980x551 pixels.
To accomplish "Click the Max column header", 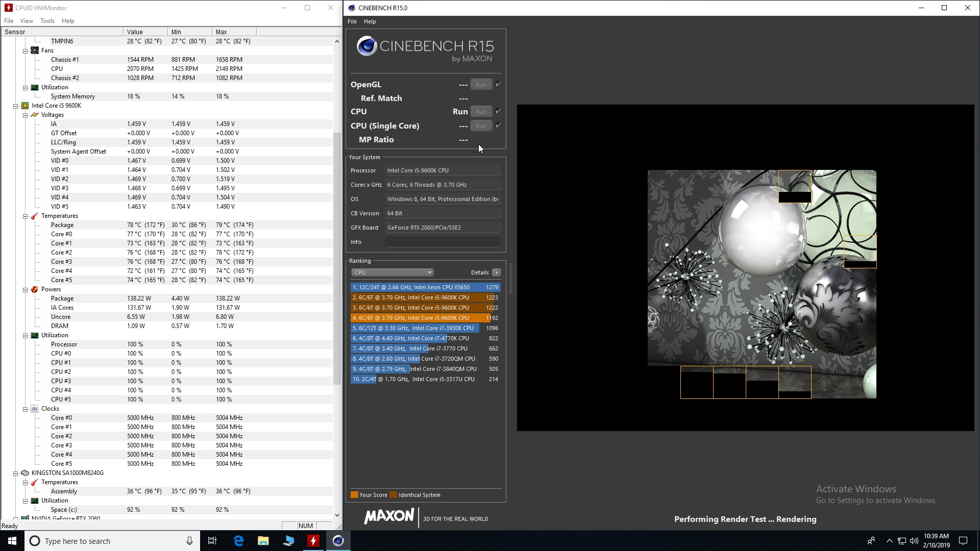I will [234, 32].
